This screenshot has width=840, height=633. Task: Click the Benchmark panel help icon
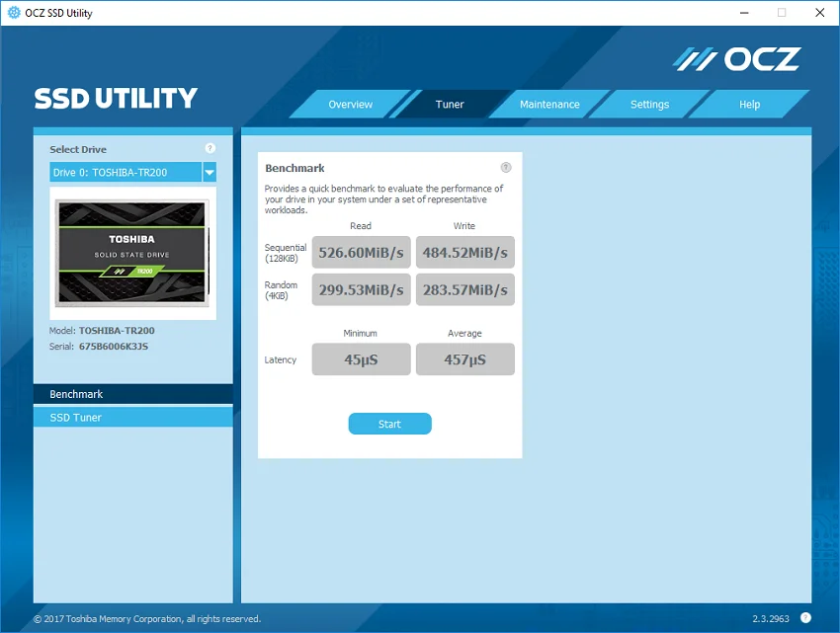pyautogui.click(x=506, y=168)
